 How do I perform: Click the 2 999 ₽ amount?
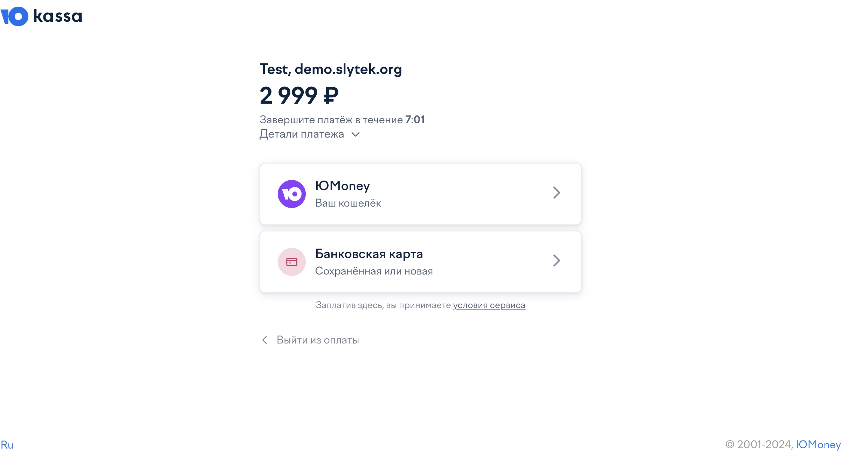point(299,95)
